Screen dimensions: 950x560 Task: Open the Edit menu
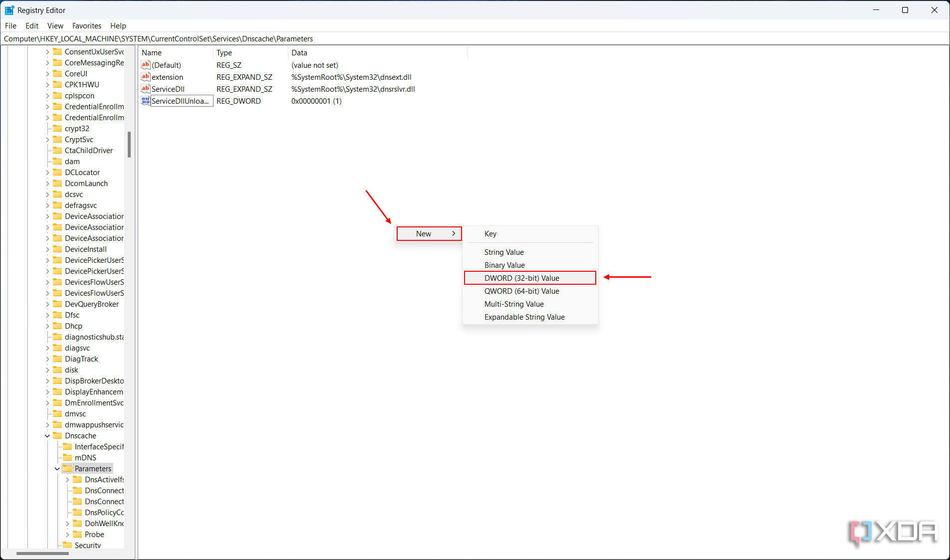(x=32, y=25)
